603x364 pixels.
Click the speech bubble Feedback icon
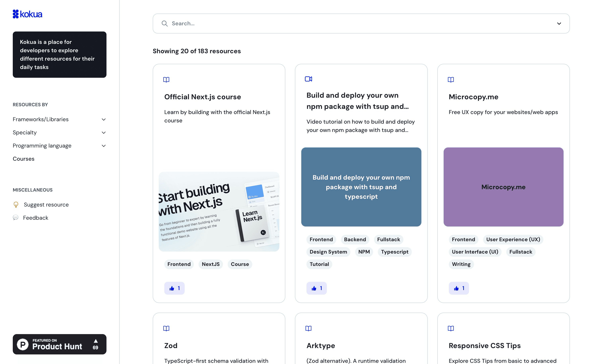point(16,217)
